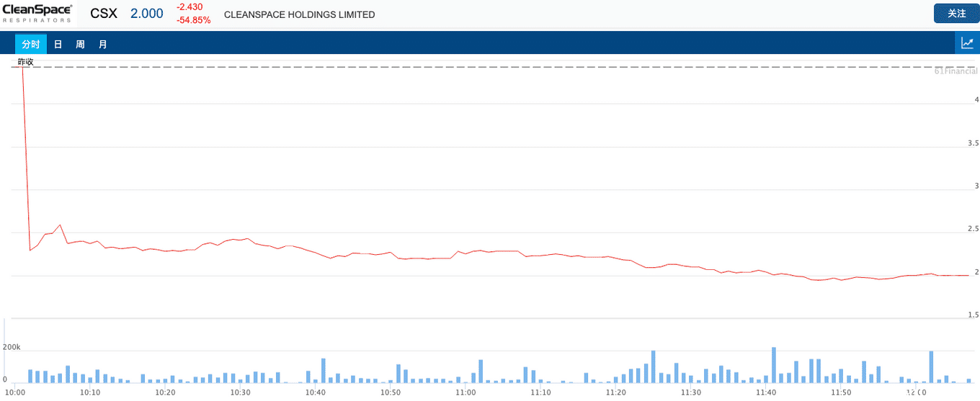Click the tall volume bar near 11:25

pyautogui.click(x=653, y=366)
